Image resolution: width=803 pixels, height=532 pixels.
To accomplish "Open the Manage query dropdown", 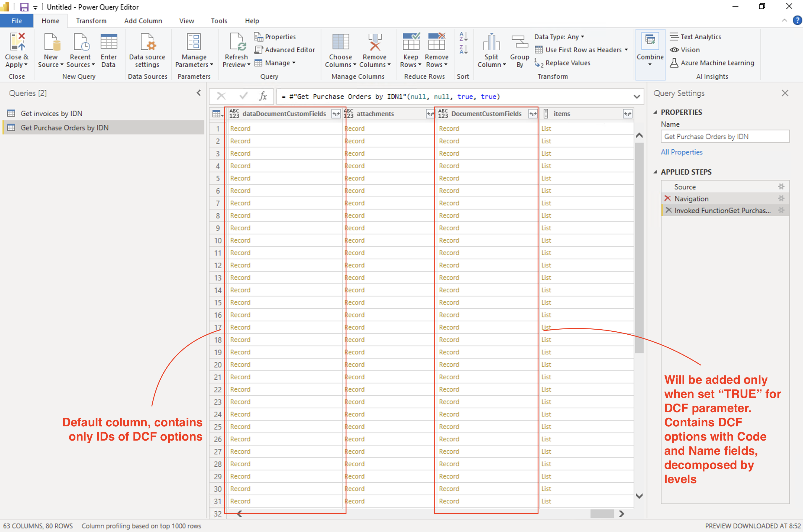I will click(x=275, y=63).
